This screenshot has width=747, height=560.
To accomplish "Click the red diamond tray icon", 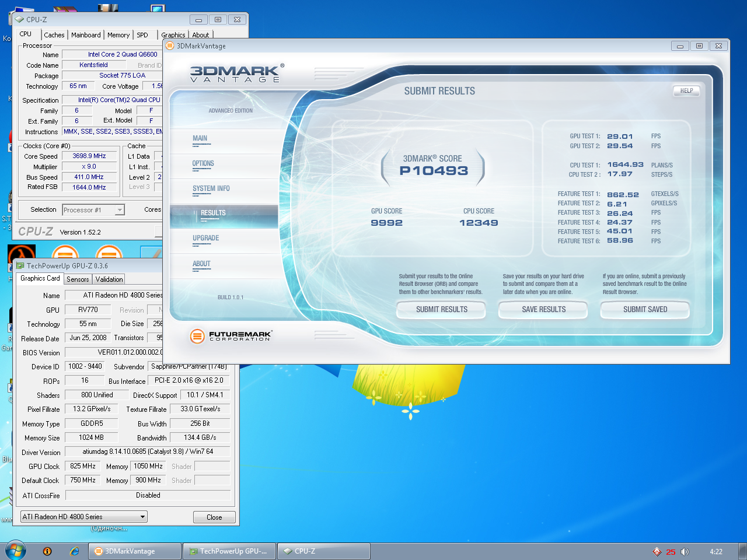I will [657, 552].
